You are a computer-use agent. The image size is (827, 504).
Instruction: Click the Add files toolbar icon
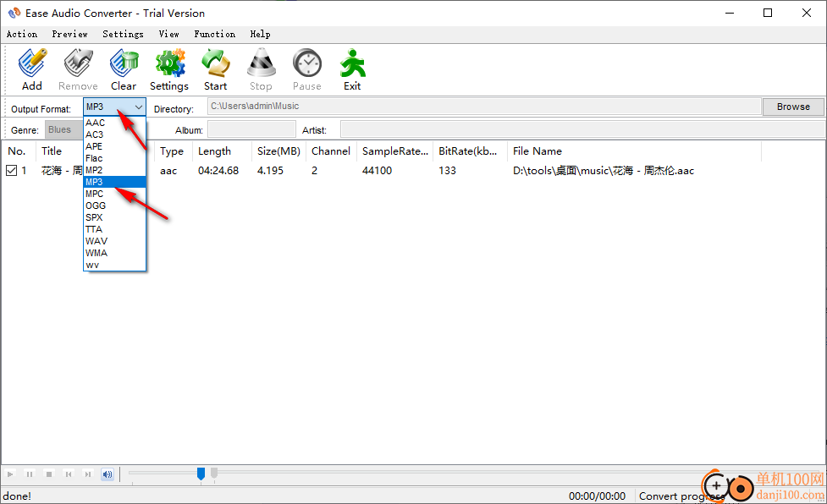pyautogui.click(x=32, y=69)
